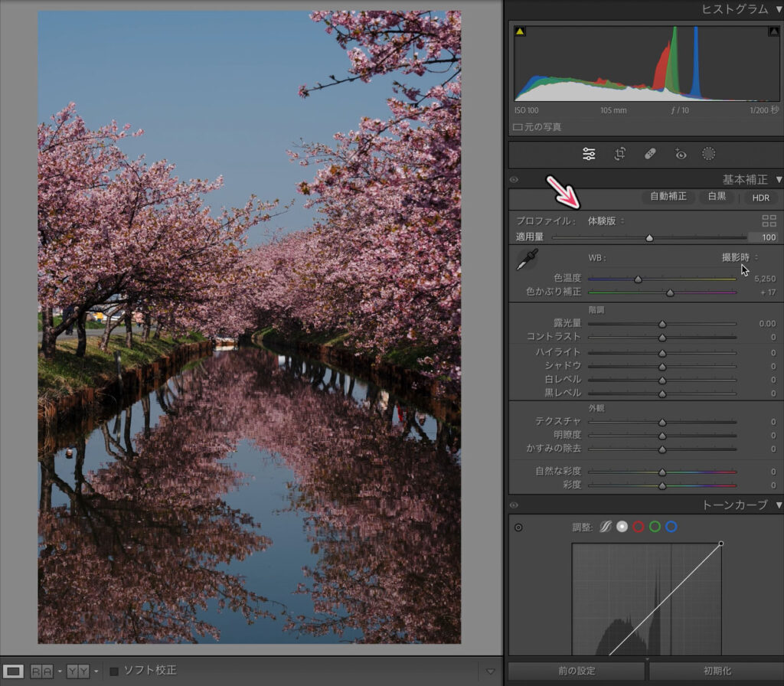Select the Healing bandage tool
Image resolution: width=784 pixels, height=686 pixels.
point(649,154)
